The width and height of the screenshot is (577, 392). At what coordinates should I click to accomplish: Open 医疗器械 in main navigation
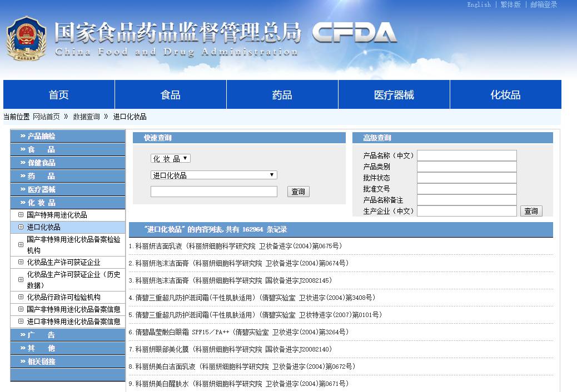394,94
